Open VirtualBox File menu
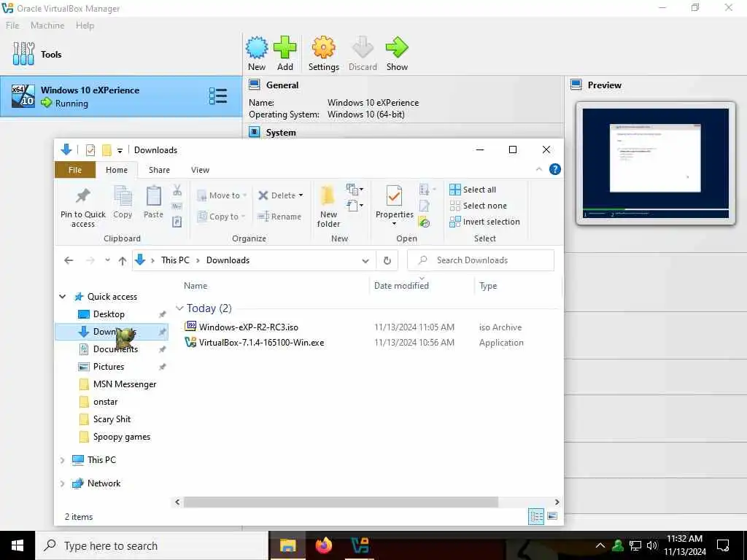This screenshot has width=747, height=560. (12, 26)
